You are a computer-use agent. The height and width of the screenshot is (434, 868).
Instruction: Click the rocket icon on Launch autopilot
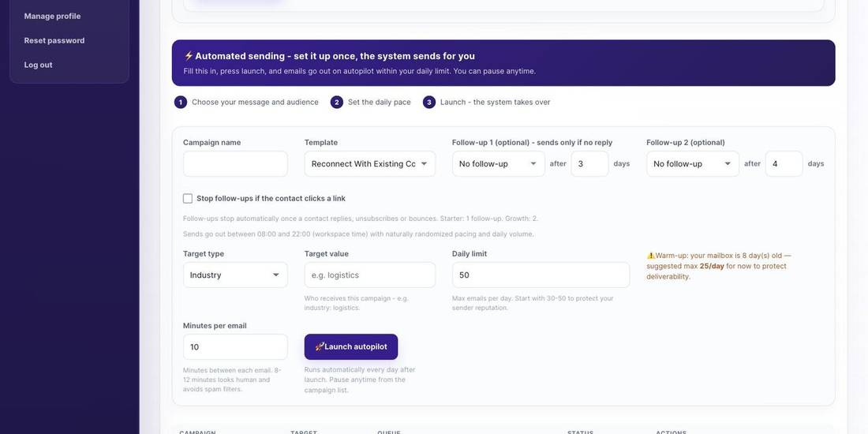click(320, 346)
